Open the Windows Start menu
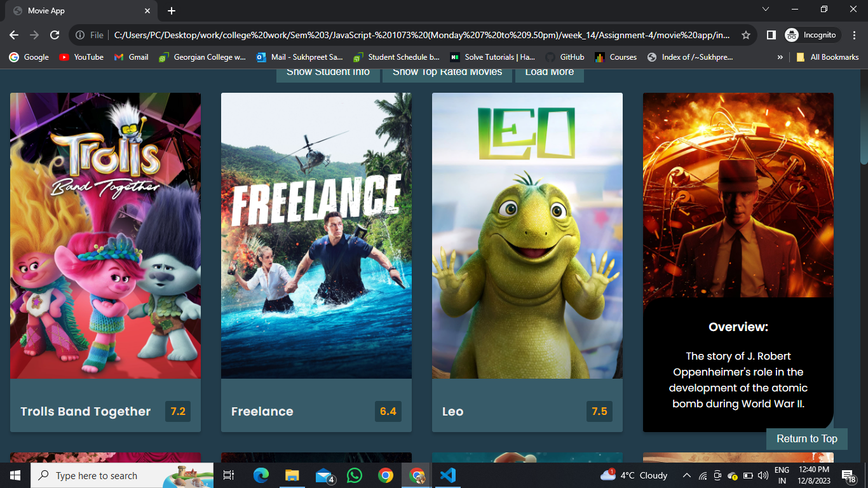The height and width of the screenshot is (488, 868). click(x=15, y=475)
